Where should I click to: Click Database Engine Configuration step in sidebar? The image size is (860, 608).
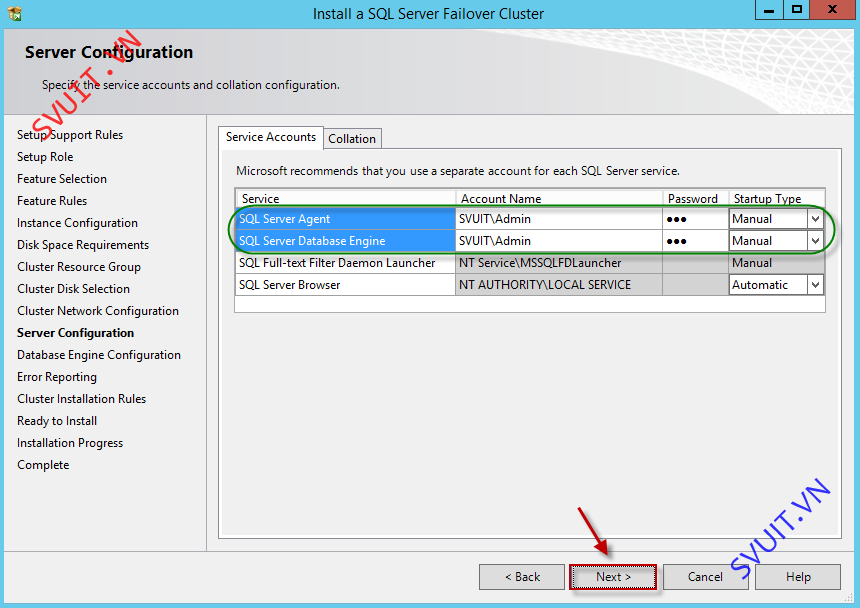tap(99, 355)
